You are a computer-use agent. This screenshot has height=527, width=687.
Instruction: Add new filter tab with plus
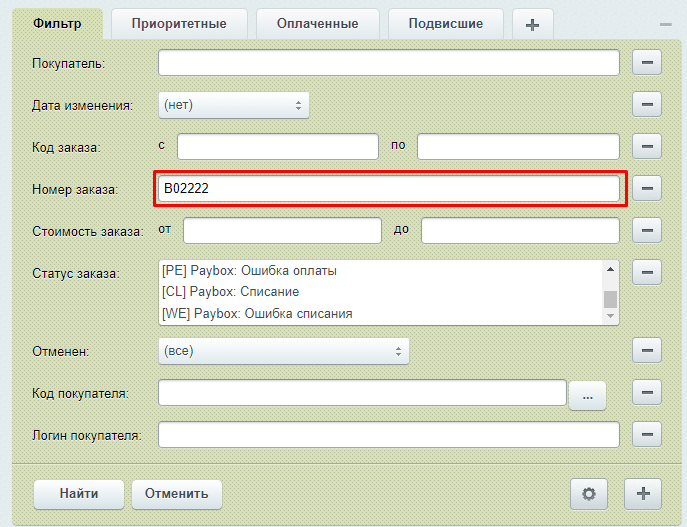click(532, 24)
